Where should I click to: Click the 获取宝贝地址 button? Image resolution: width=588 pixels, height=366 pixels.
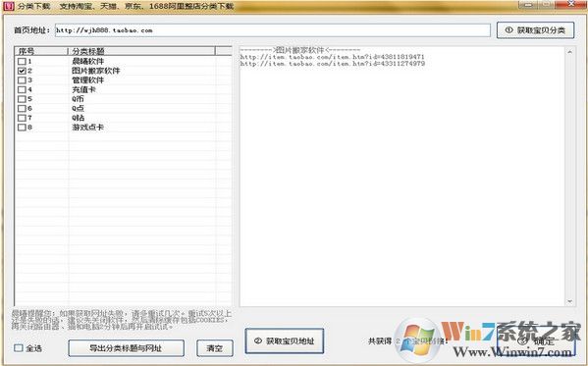[285, 340]
